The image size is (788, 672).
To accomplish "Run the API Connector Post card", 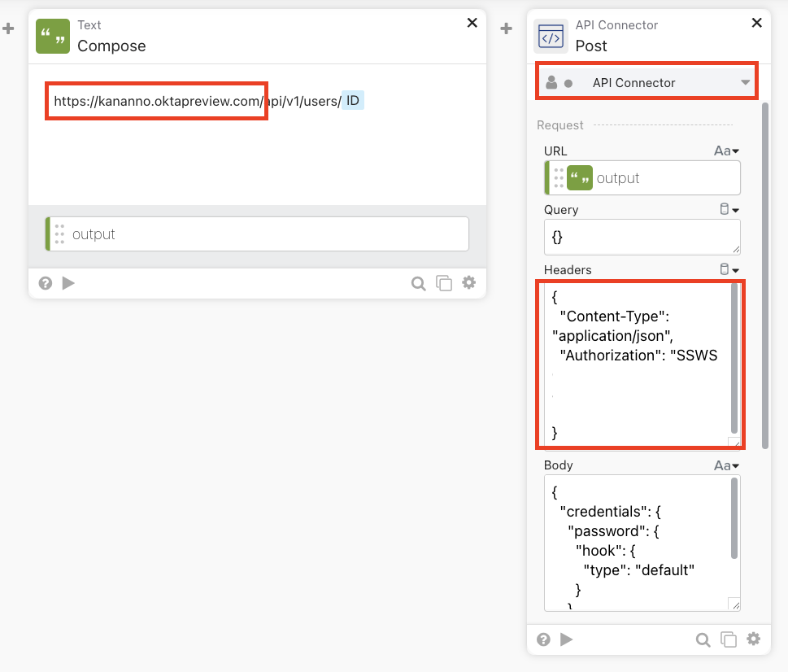I will 567,639.
